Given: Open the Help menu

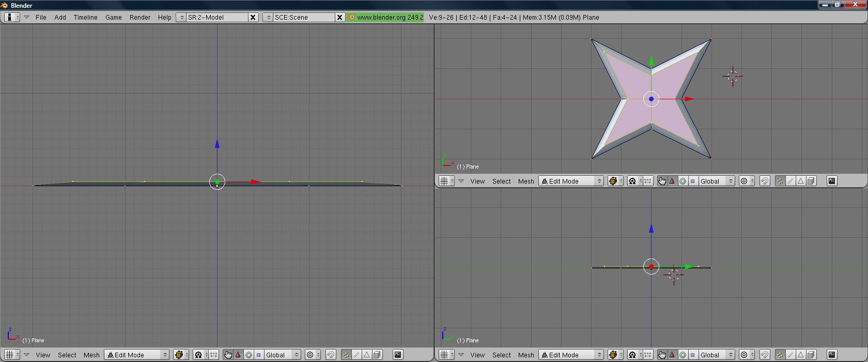Looking at the screenshot, I should pyautogui.click(x=164, y=17).
